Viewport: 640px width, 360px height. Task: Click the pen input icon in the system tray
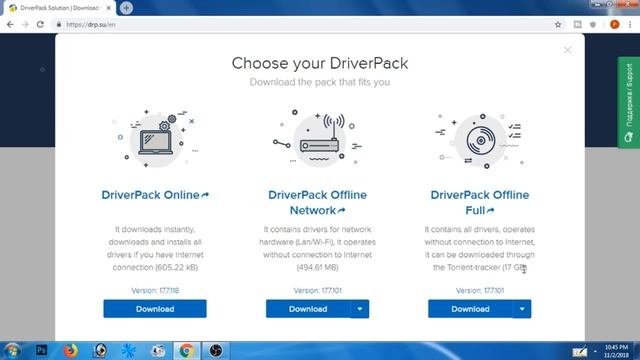coord(580,351)
